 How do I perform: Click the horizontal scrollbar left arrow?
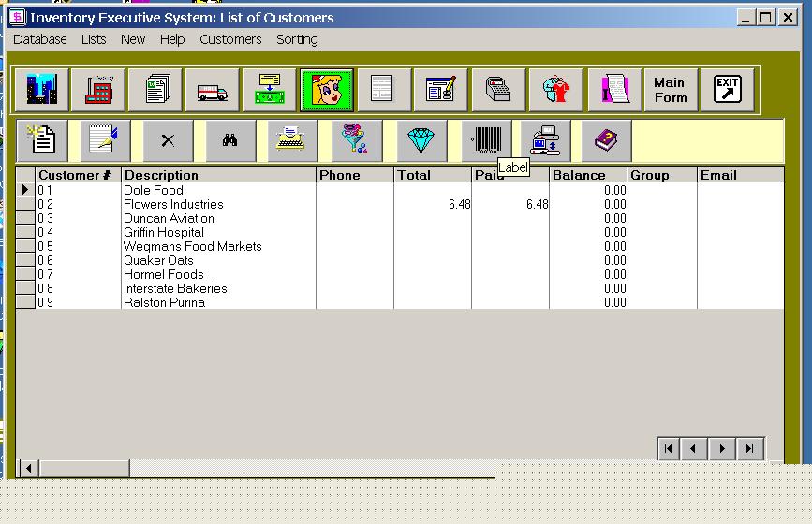tap(28, 468)
